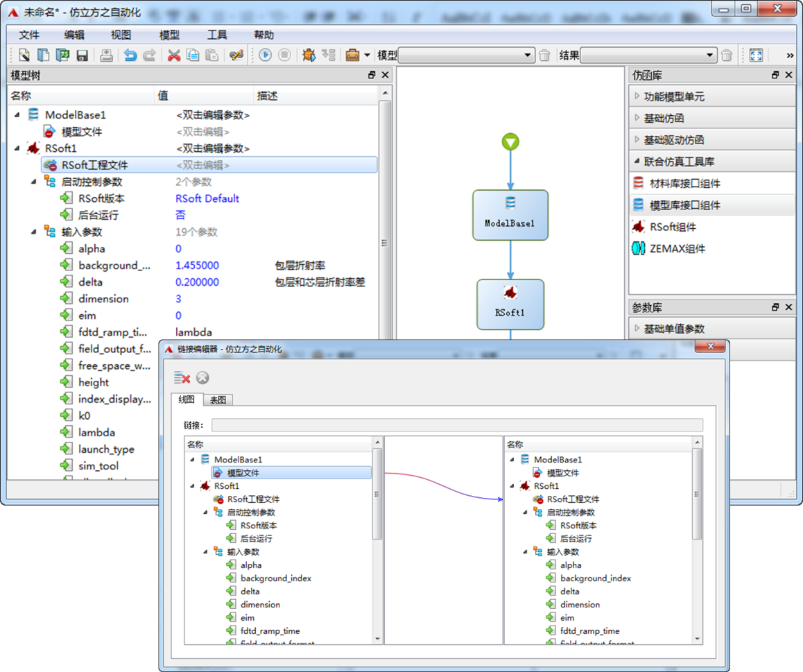Click the open documents toolbar icon
Image resolution: width=803 pixels, height=672 pixels.
coord(44,55)
